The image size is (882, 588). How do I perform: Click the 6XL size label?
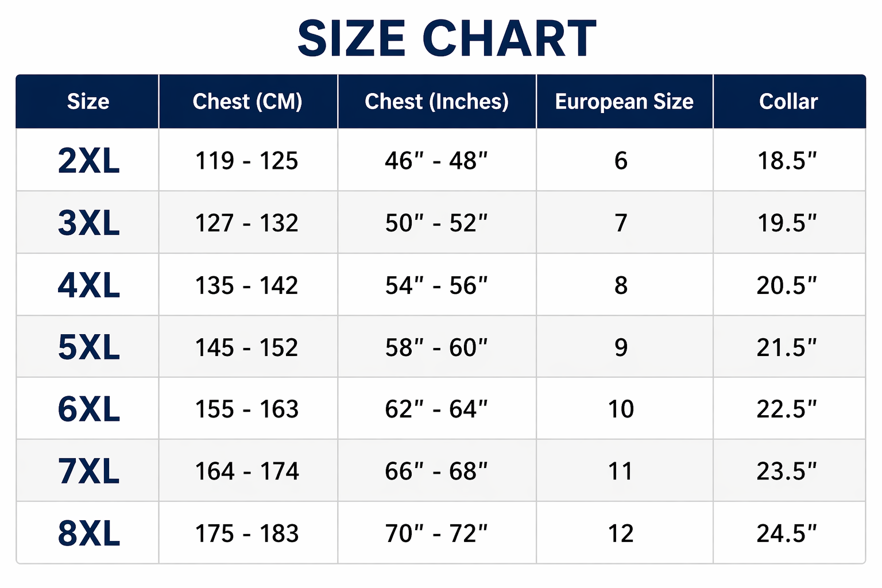click(x=89, y=409)
